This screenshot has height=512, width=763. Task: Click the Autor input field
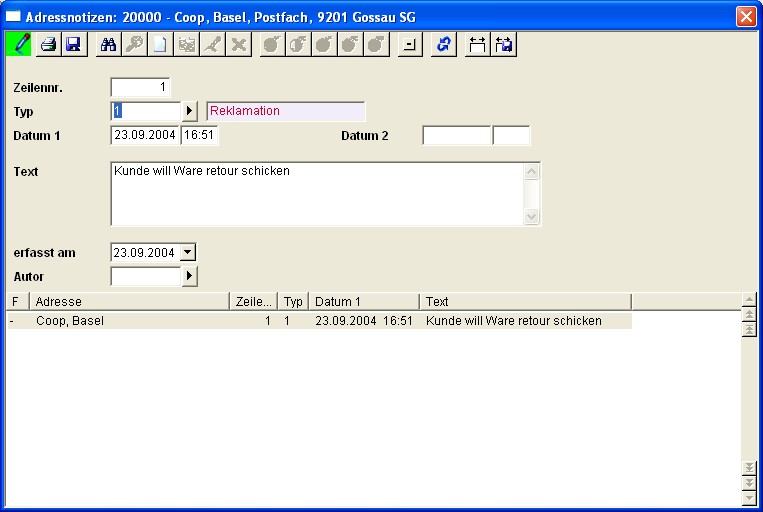(146, 276)
